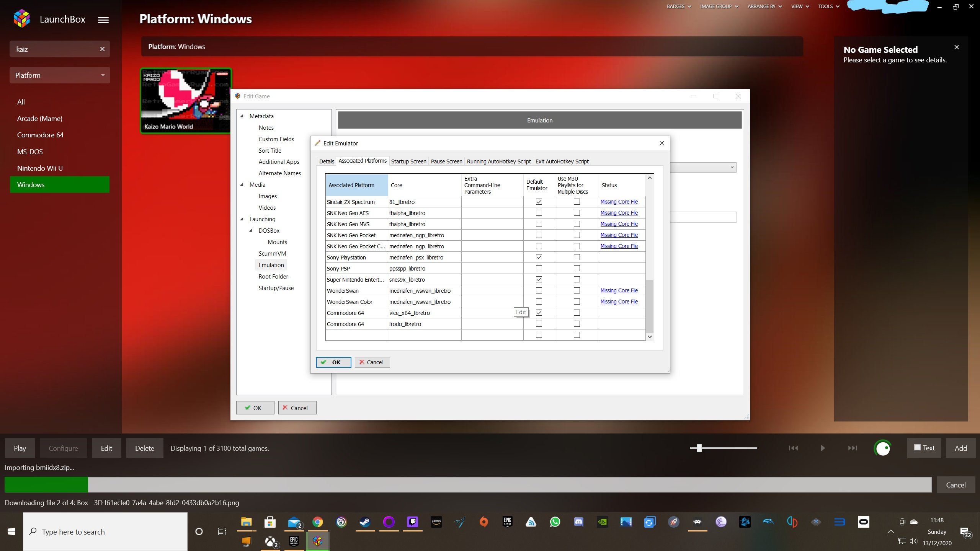Open the BADGES dropdown menu
This screenshot has width=980, height=551.
678,7
